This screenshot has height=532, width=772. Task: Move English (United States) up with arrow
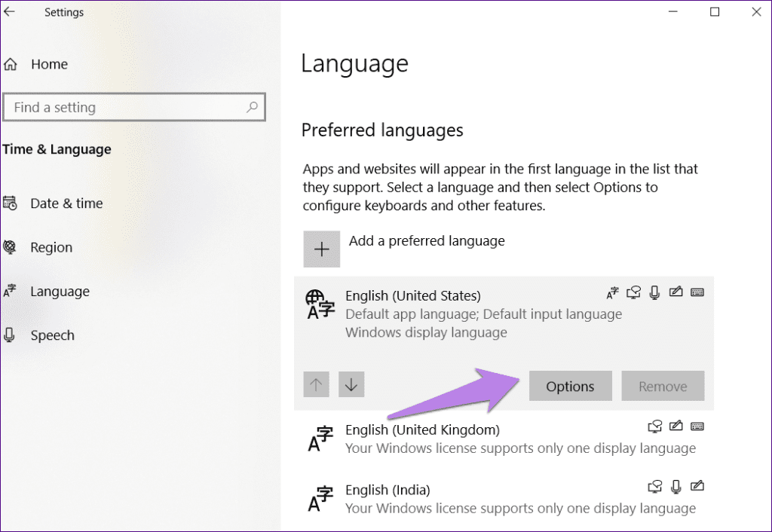(316, 385)
